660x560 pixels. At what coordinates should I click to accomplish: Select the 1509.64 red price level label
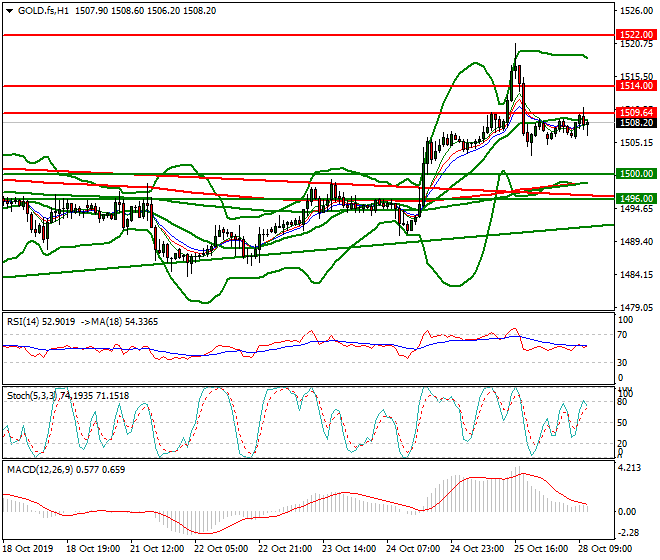tap(636, 112)
